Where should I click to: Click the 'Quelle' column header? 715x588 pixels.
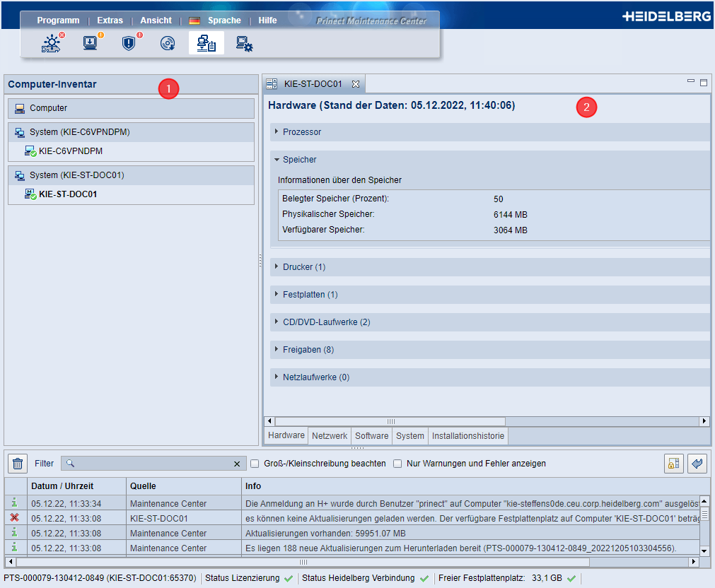[184, 486]
